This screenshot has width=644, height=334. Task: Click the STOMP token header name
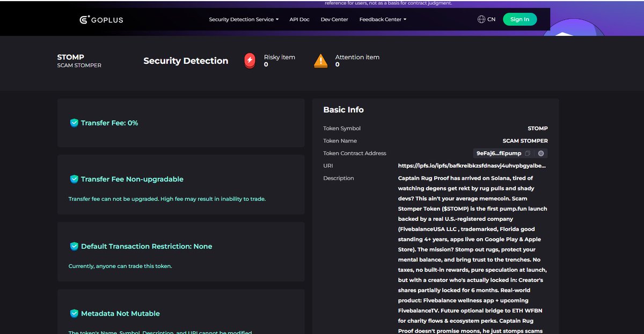coord(71,57)
